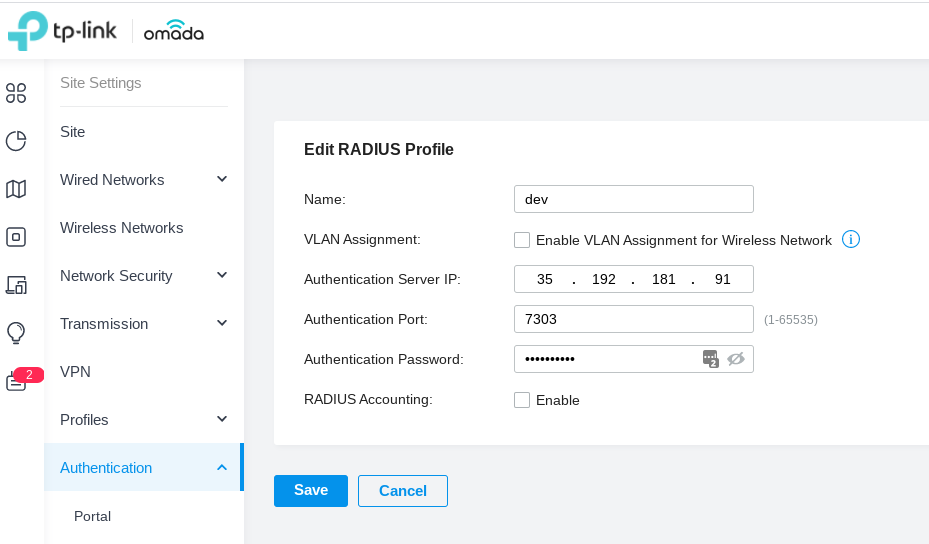This screenshot has width=929, height=544.
Task: Open the Insights lightbulb icon
Action: click(x=16, y=333)
